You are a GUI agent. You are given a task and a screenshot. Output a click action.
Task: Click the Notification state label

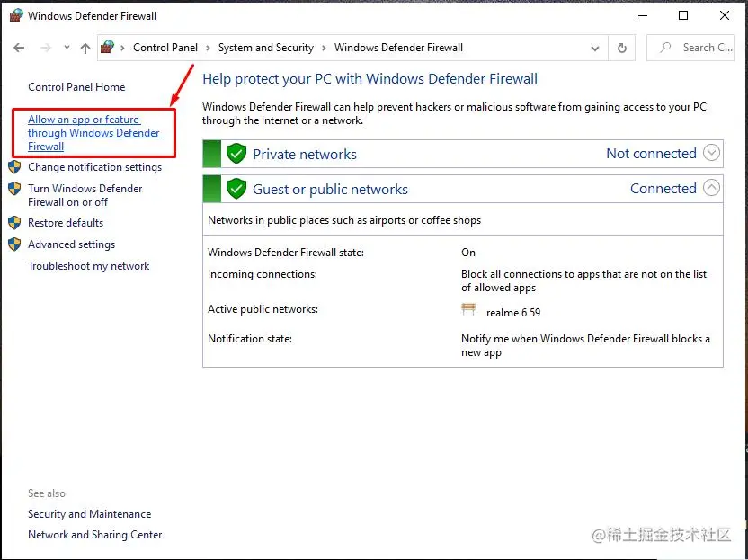(x=250, y=339)
